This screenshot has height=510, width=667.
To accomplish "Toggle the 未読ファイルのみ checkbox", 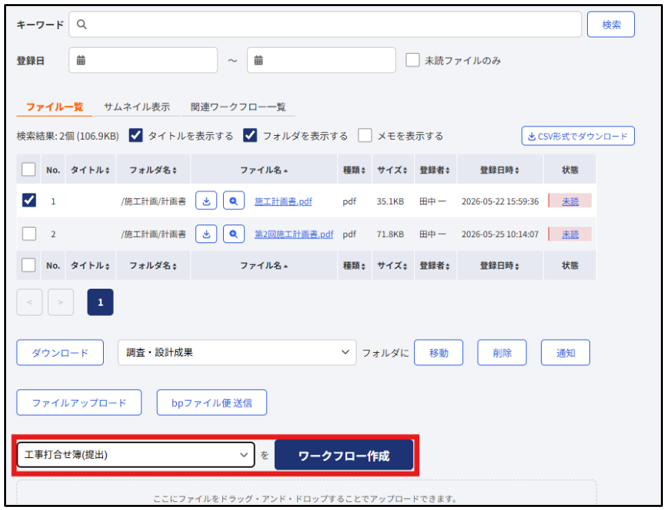I will point(413,60).
